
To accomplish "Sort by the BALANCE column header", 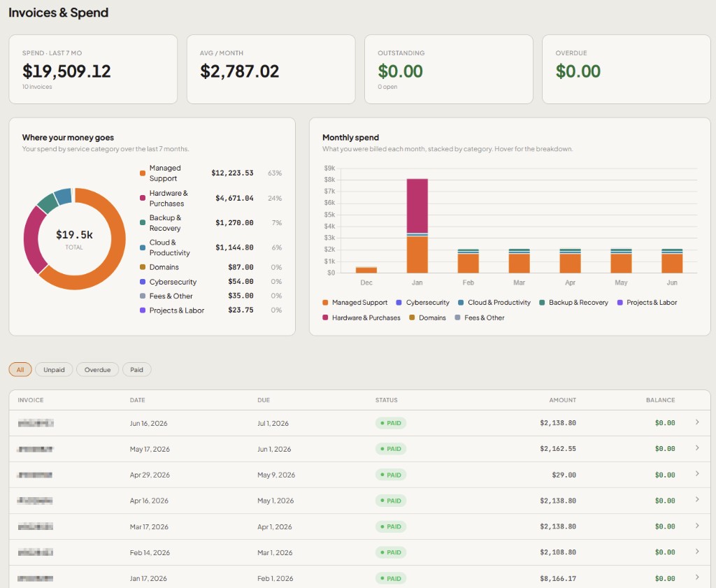I will click(660, 400).
